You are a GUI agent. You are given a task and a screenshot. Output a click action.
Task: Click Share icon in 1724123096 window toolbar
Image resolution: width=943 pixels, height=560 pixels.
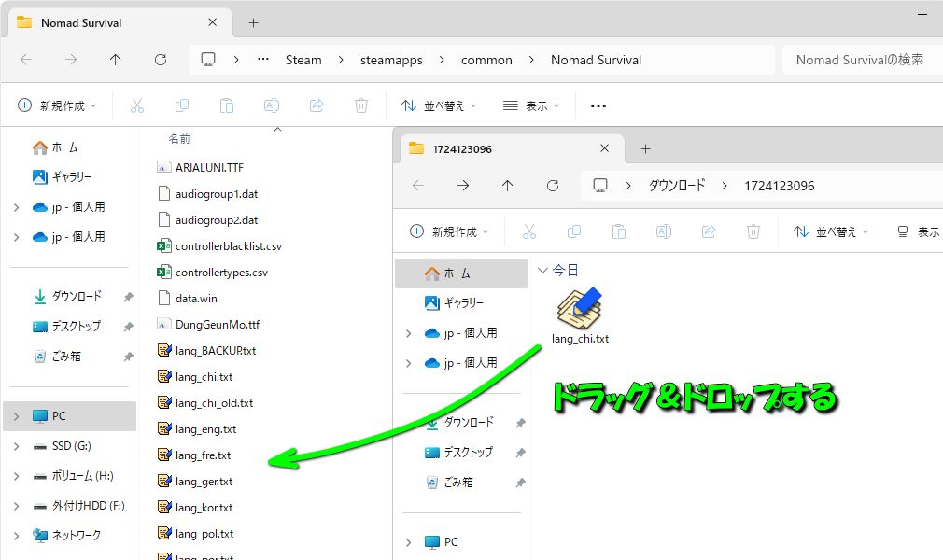coord(709,231)
